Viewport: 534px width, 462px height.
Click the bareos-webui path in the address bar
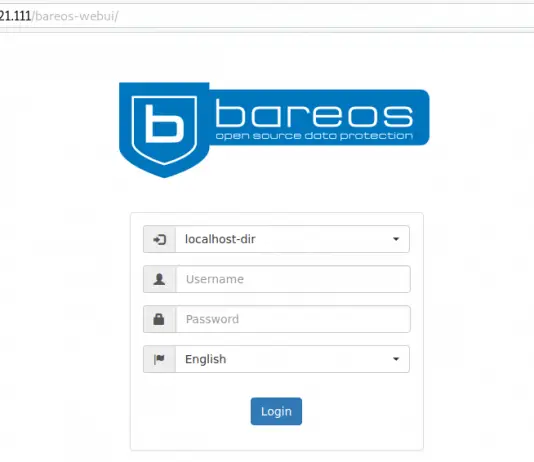coord(75,16)
